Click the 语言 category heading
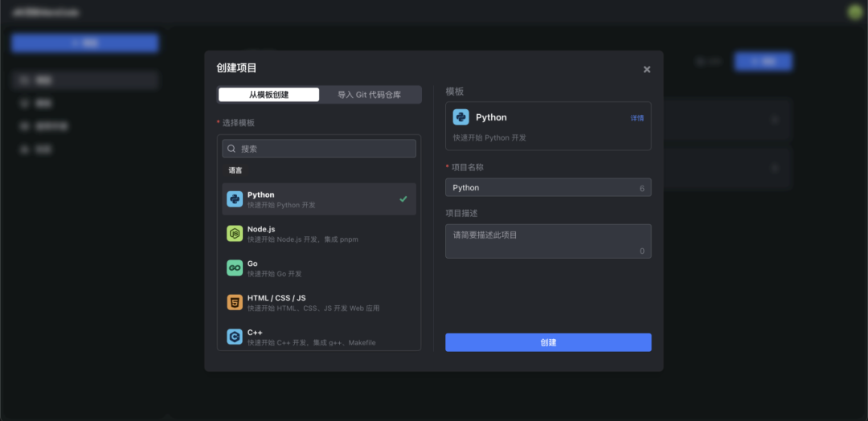This screenshot has width=868, height=421. [x=235, y=170]
